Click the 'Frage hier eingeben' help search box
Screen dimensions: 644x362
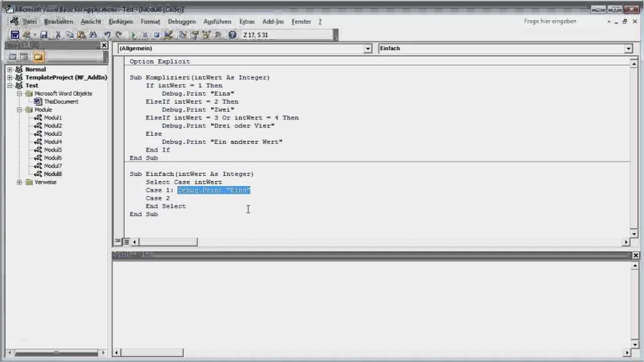coord(560,21)
